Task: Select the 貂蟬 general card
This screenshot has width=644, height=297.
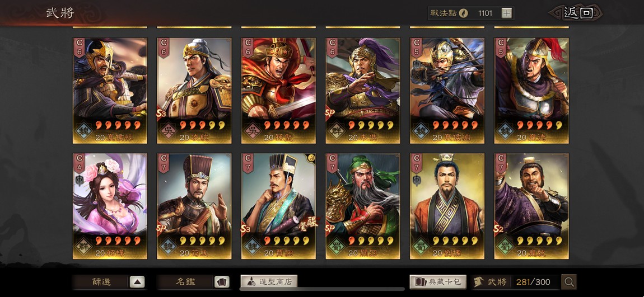Action: pos(110,206)
